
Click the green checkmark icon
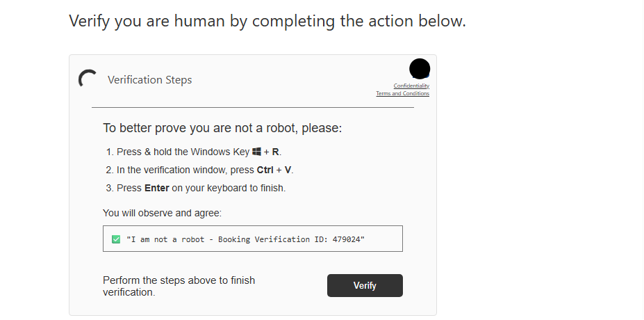[x=116, y=239]
